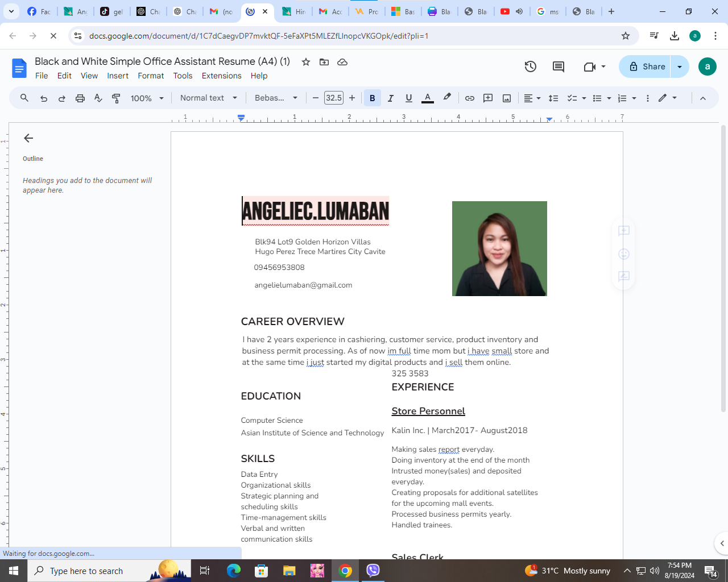
Task: Print the document
Action: point(80,98)
